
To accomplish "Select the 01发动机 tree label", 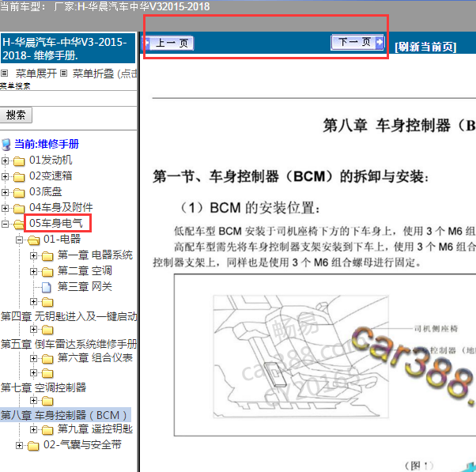I will click(51, 160).
